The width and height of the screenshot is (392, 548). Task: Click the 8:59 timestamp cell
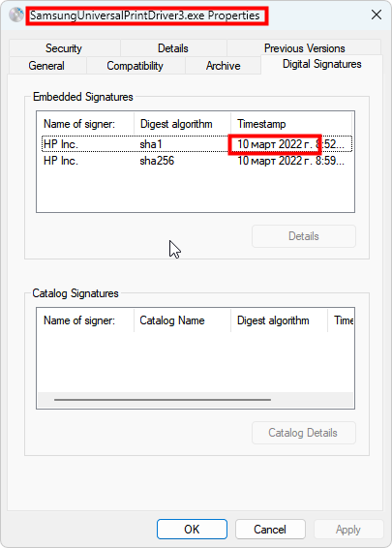290,161
